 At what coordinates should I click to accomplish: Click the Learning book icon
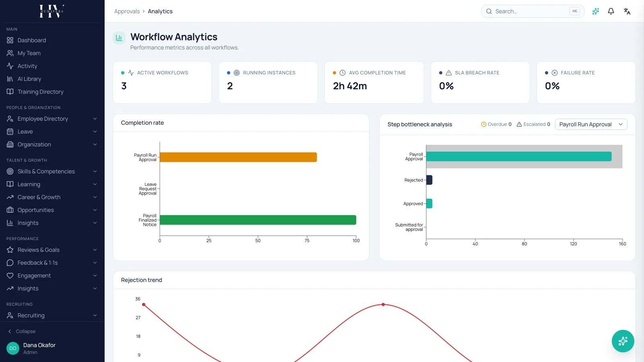[10, 184]
